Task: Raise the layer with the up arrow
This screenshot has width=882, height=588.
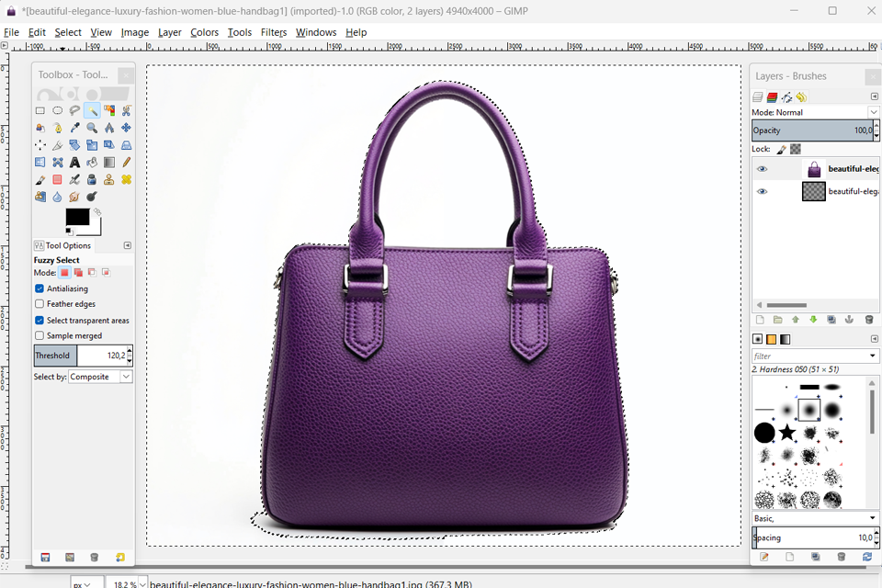Action: [x=796, y=320]
